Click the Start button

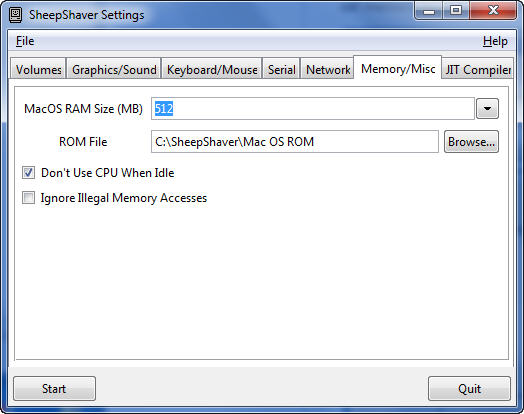point(54,389)
